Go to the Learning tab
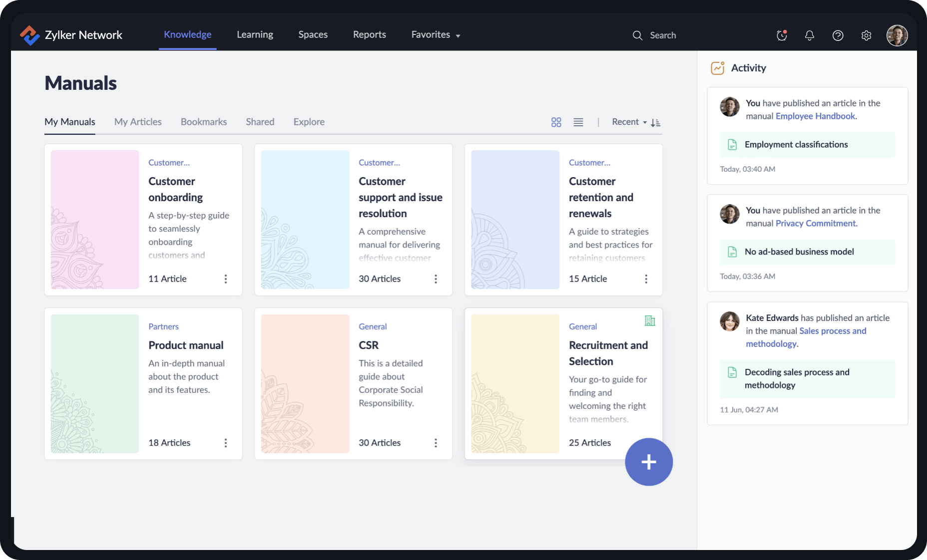The height and width of the screenshot is (560, 927). 255,34
